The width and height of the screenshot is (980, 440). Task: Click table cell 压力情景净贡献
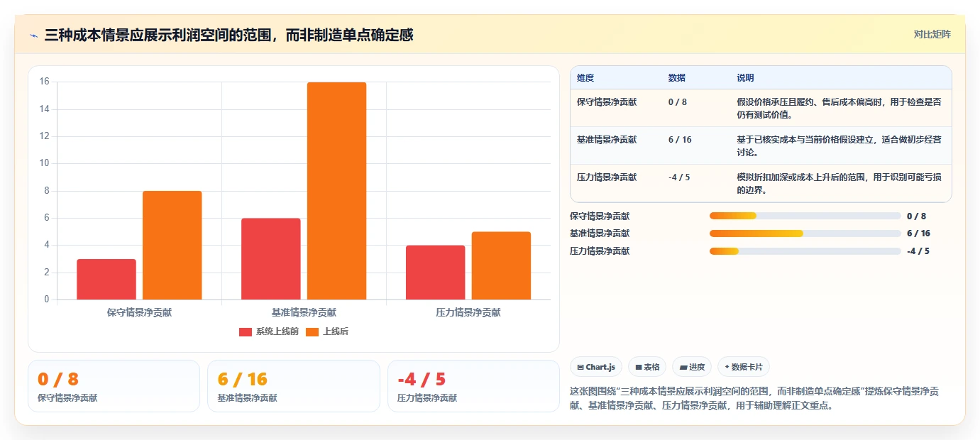coord(607,177)
